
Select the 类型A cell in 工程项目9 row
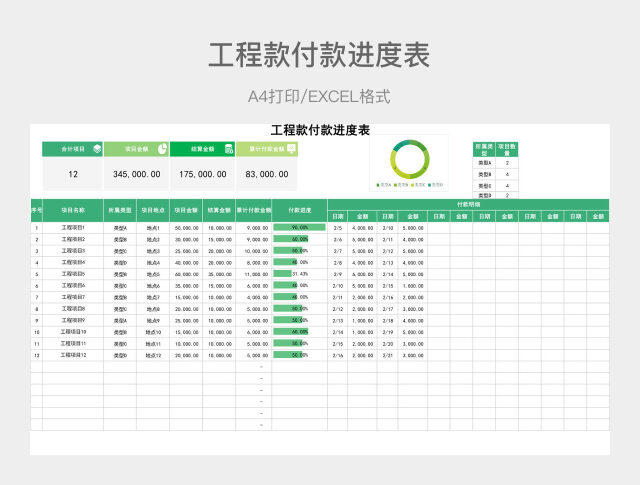click(120, 320)
